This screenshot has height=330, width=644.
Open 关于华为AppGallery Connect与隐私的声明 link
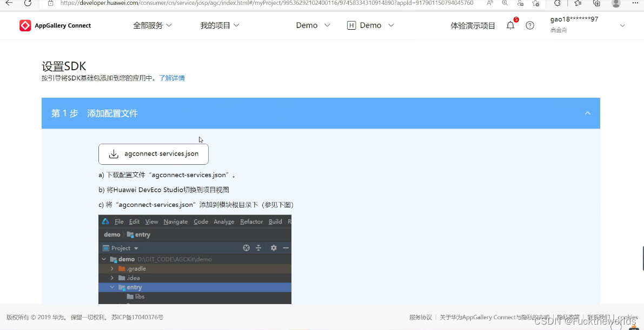495,317
